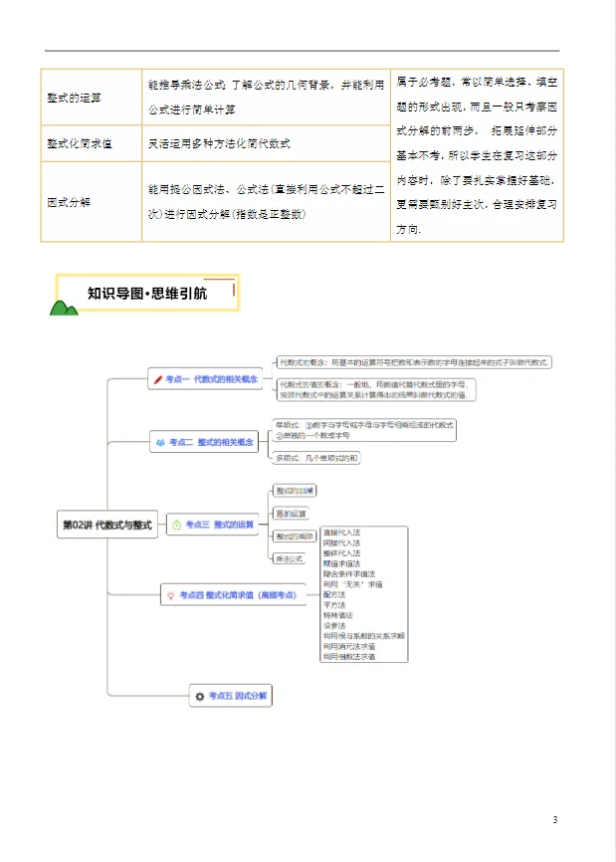Viewport: 616px width, 862px height.
Task: Click the people icon beside 考点二
Action: click(160, 442)
